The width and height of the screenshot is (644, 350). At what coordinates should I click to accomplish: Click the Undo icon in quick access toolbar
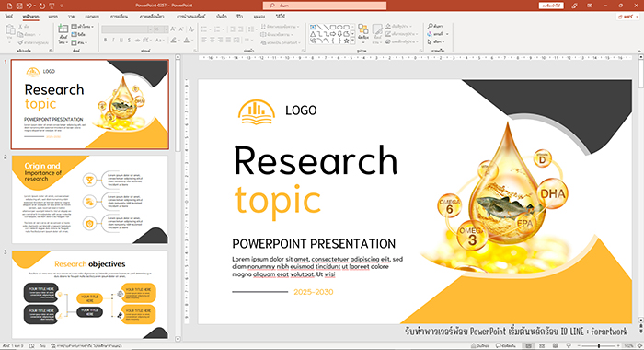coord(29,6)
